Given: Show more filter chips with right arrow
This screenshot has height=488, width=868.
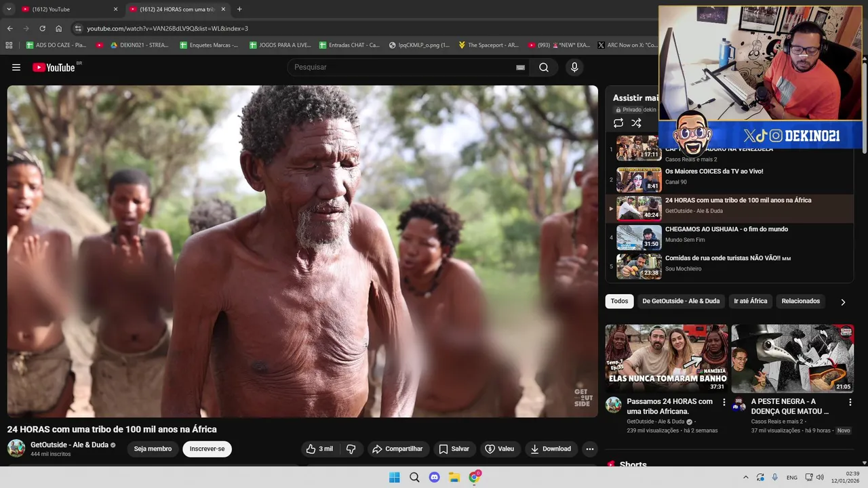Looking at the screenshot, I should pyautogui.click(x=843, y=302).
